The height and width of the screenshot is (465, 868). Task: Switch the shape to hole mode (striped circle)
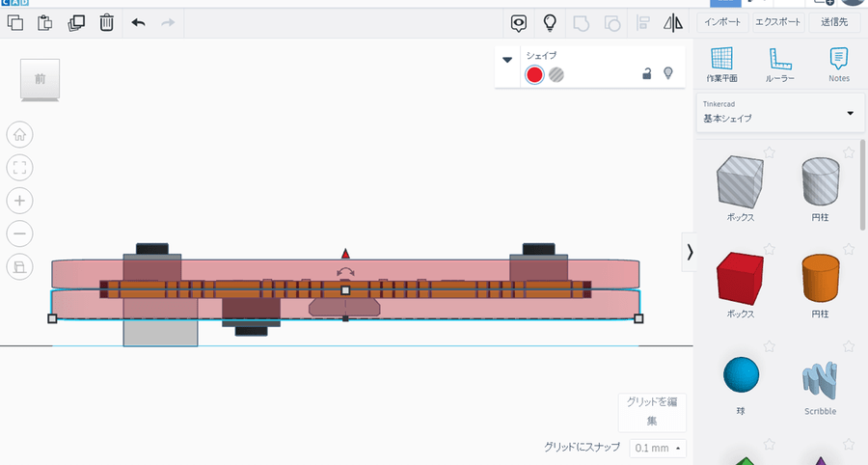[556, 75]
